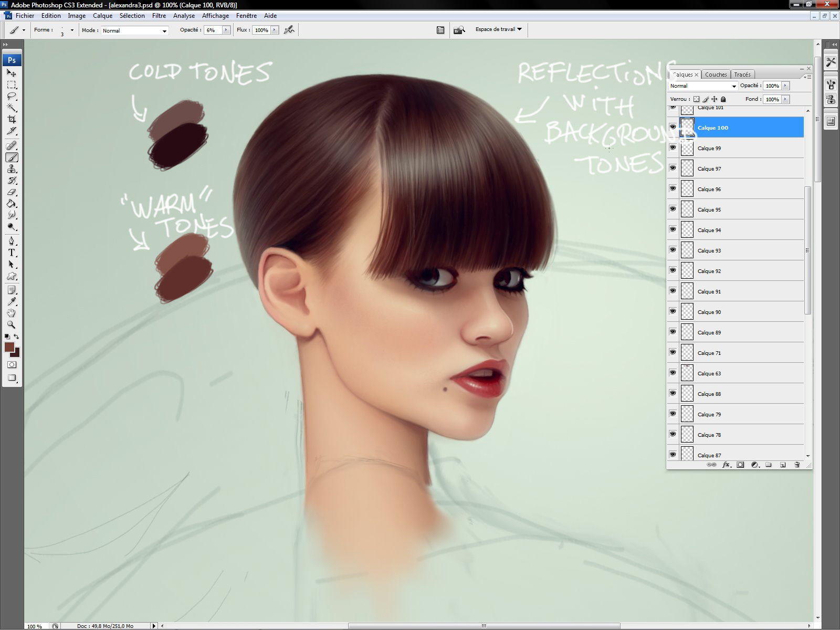Viewport: 840px width, 630px height.
Task: Select the Smudge tool
Action: click(x=12, y=215)
